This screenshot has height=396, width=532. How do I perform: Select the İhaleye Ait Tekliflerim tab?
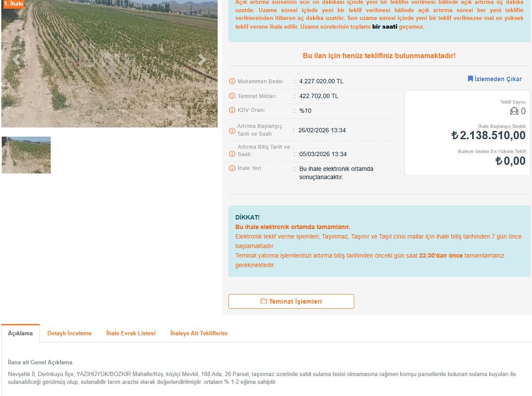[x=199, y=333]
